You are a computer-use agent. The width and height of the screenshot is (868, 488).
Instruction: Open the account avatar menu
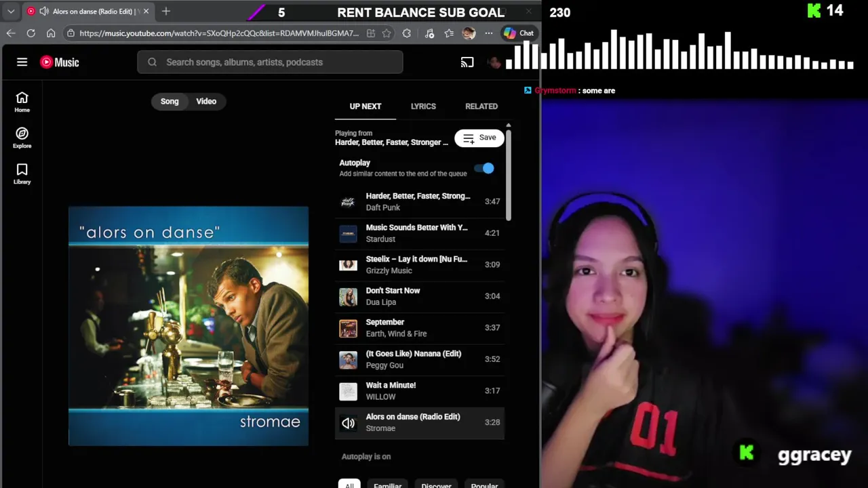[494, 62]
